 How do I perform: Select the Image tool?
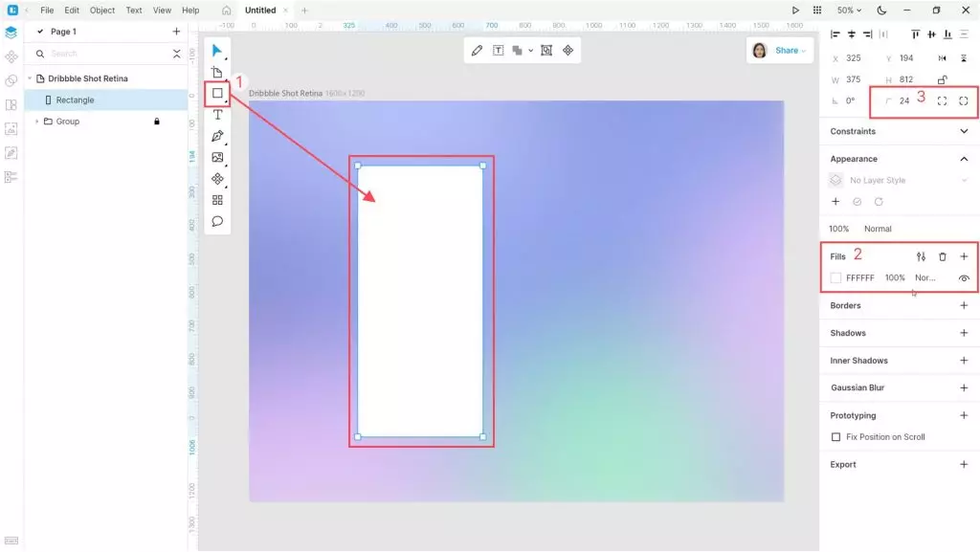217,157
